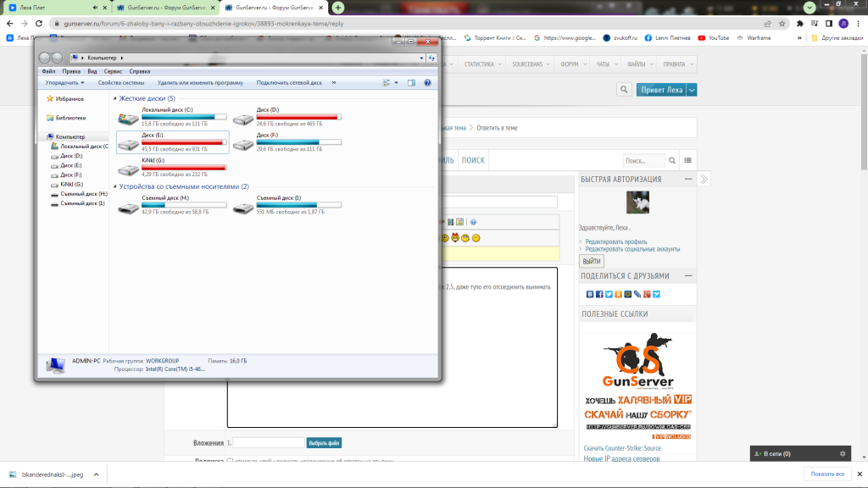Click the Explorer help question mark icon
Viewport: 868px width, 488px height.
[x=427, y=83]
